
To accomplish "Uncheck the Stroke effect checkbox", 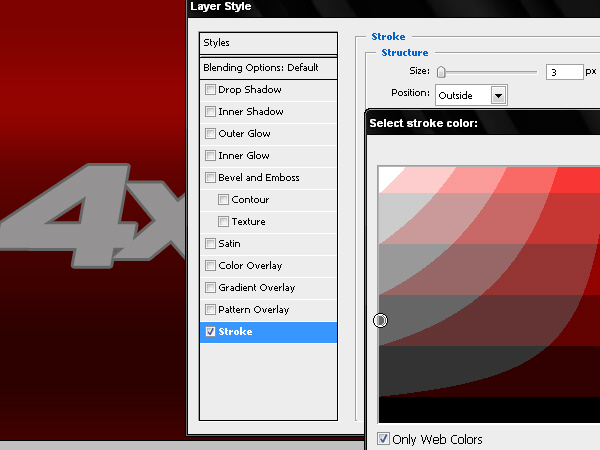I will click(210, 331).
